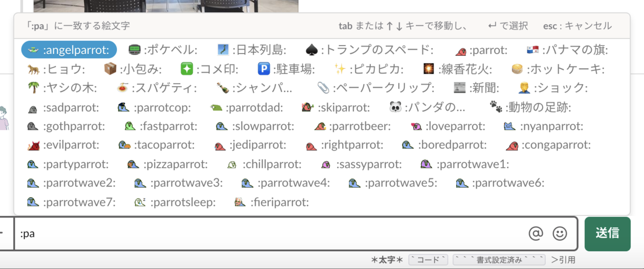Select the :駐車場: parking sign emoji
Screen dimensions: 644x269
(286, 69)
